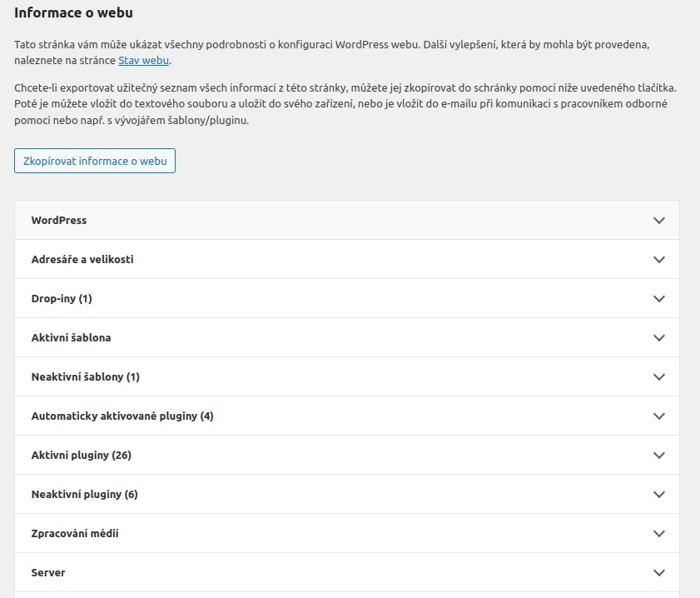This screenshot has width=700, height=598.
Task: Click chevron icon on Neaktivní šablony (1) row
Action: (x=659, y=377)
